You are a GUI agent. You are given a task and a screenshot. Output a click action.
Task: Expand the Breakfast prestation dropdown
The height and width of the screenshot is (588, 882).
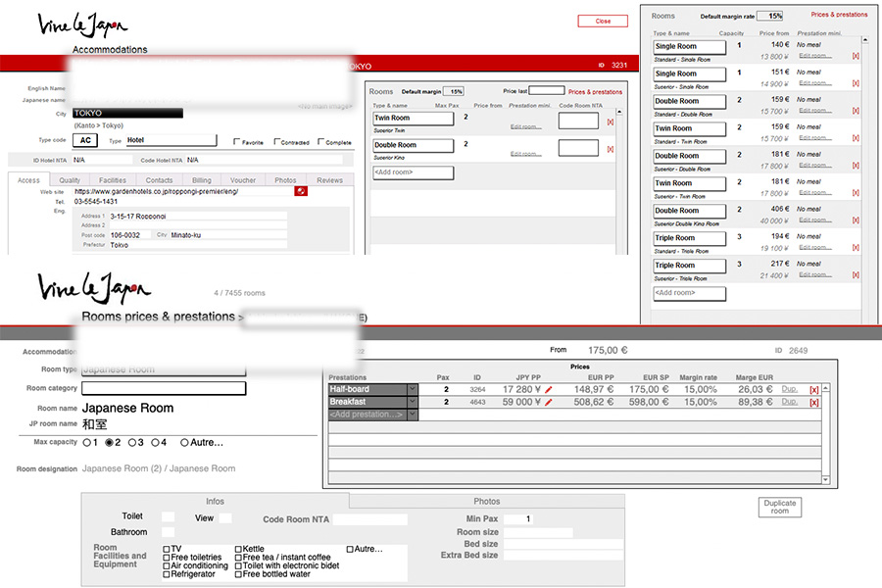pyautogui.click(x=413, y=402)
